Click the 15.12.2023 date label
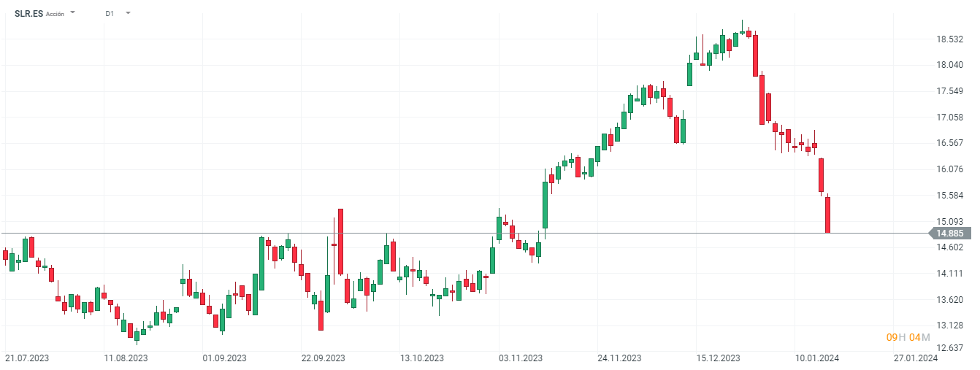 tap(718, 358)
